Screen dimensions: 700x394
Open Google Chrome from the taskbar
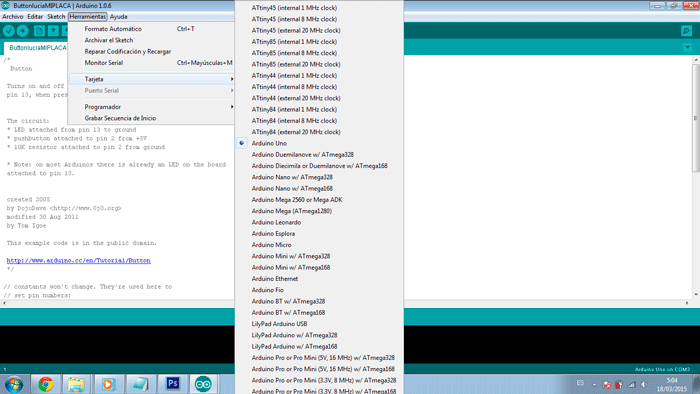[x=46, y=384]
